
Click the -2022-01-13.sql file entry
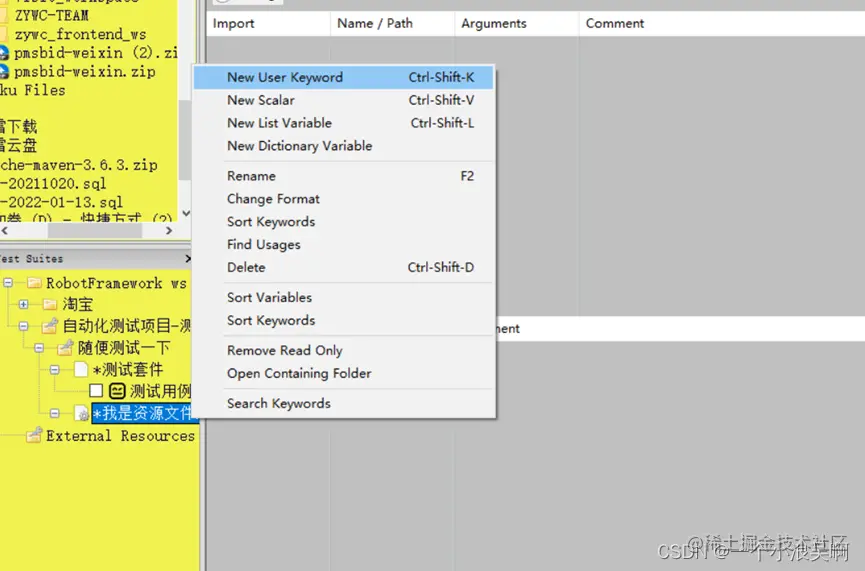(x=61, y=202)
